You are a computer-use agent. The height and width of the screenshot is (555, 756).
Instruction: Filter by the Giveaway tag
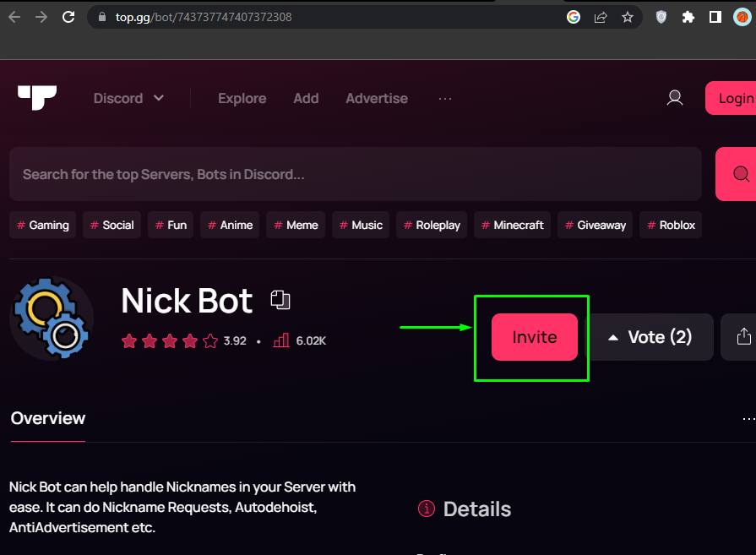595,226
